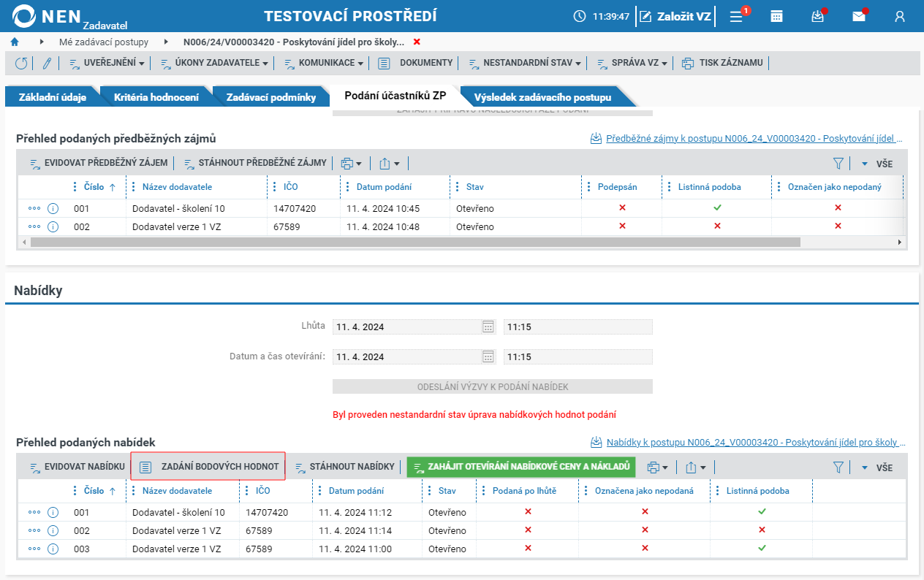Click the NEN logo
The height and width of the screenshot is (580, 924).
(69, 17)
